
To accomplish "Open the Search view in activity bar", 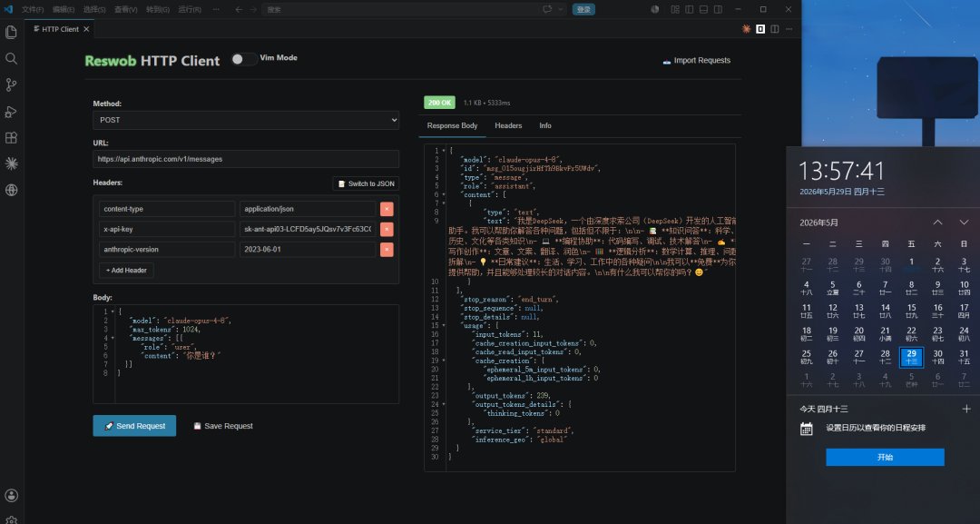I will [x=11, y=59].
